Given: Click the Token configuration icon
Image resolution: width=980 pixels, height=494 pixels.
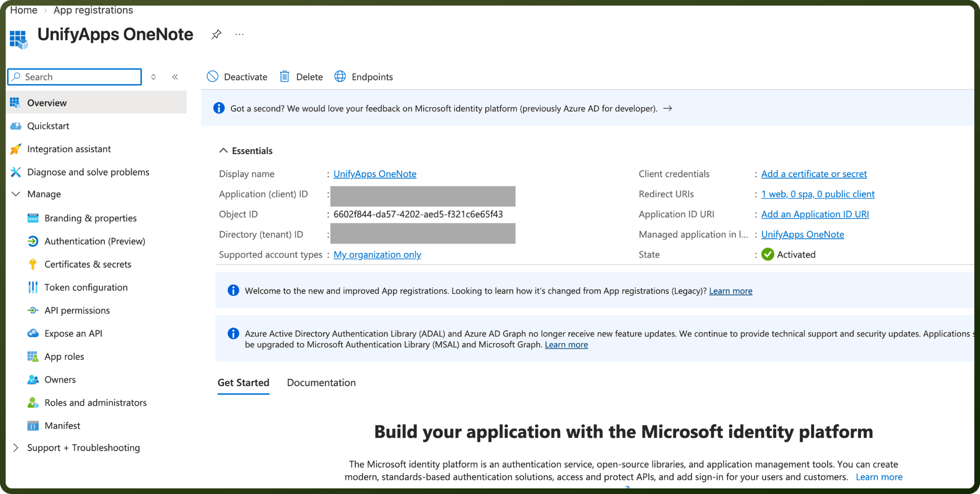Looking at the screenshot, I should point(33,287).
